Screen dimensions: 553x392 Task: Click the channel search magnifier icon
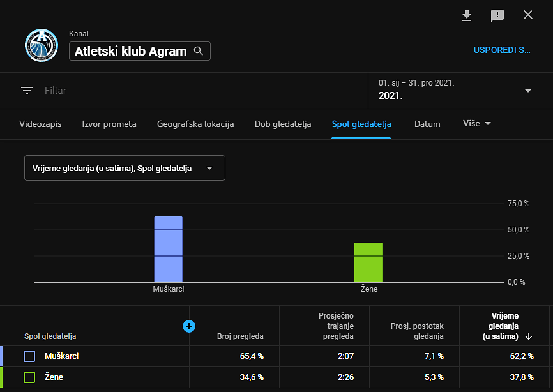point(199,51)
